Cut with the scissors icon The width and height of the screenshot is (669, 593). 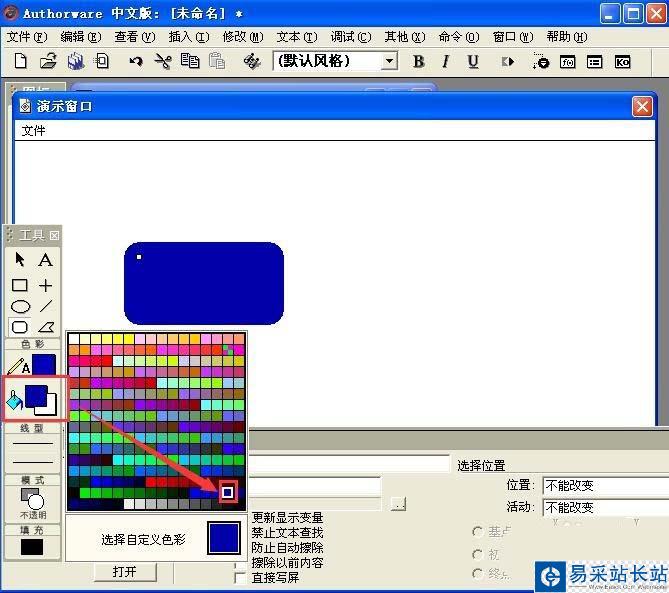[x=163, y=61]
